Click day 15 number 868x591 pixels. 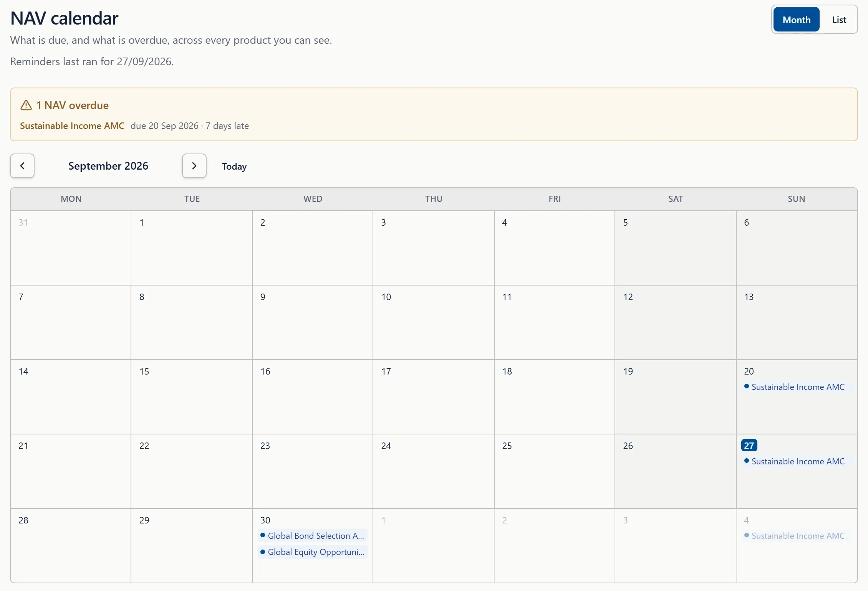144,371
